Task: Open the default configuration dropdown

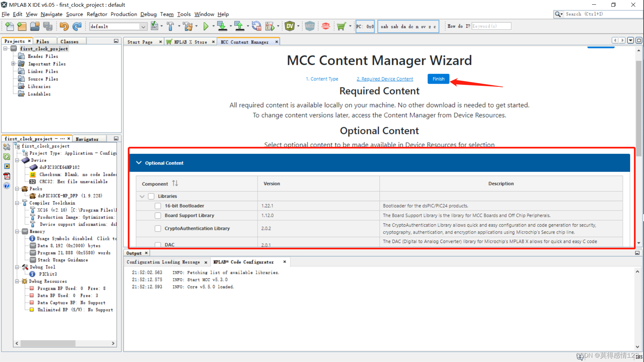Action: point(144,26)
